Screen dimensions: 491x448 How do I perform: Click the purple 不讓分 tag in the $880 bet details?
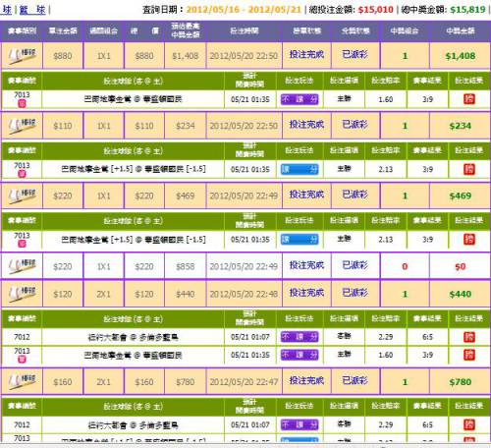300,99
